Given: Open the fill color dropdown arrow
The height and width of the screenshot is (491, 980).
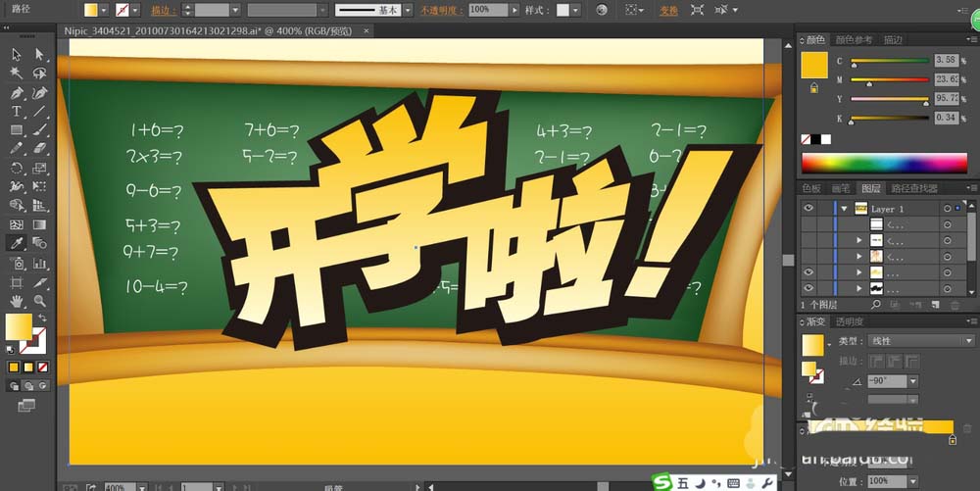Looking at the screenshot, I should [104, 10].
